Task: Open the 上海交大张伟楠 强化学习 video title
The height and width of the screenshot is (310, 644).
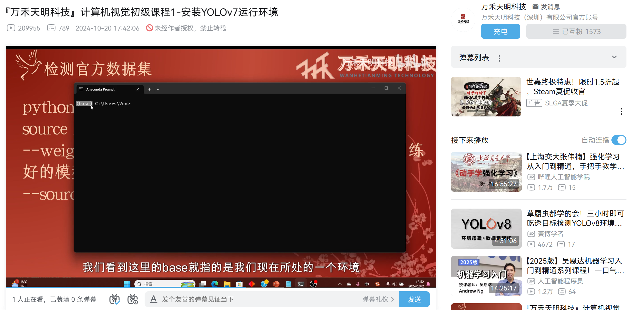Action: click(x=575, y=162)
